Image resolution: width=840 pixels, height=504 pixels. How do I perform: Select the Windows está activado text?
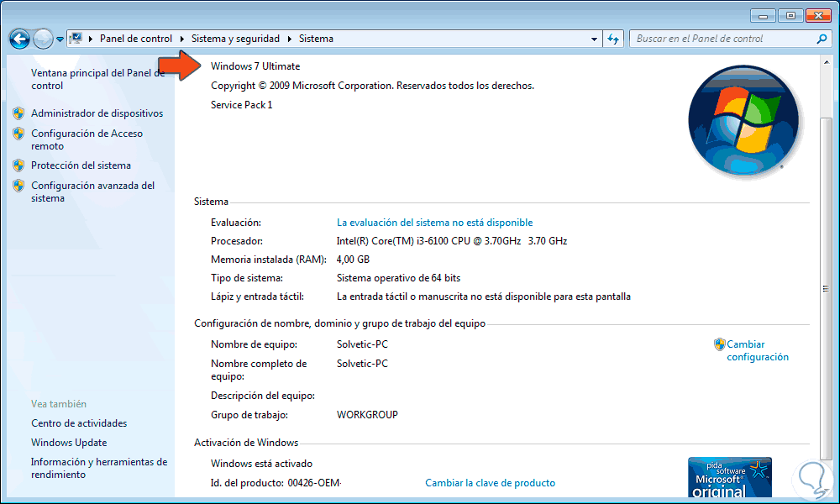(261, 464)
